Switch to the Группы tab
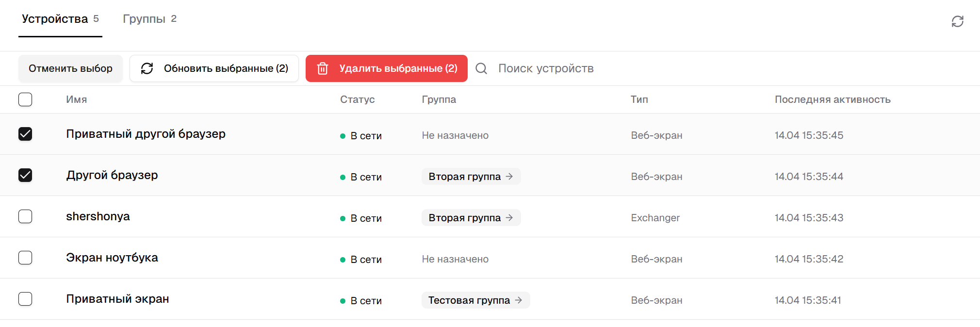 click(149, 19)
